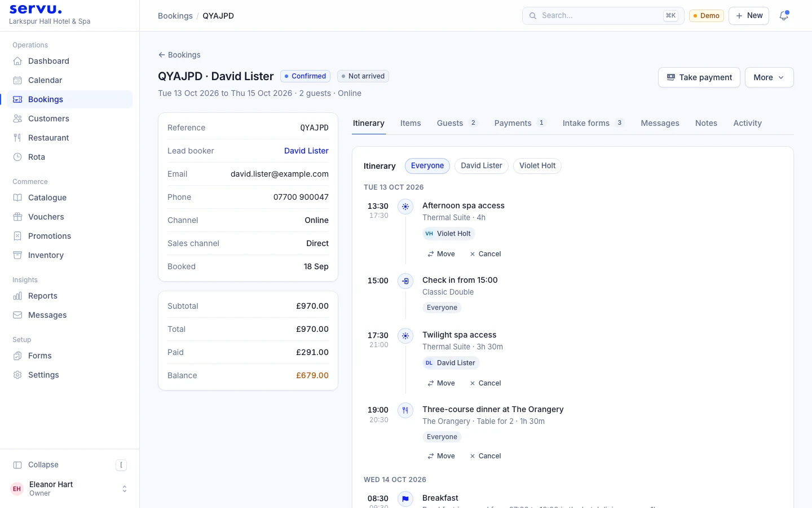Viewport: 812px width, 508px height.
Task: Click the Reports chart icon
Action: [x=17, y=296]
